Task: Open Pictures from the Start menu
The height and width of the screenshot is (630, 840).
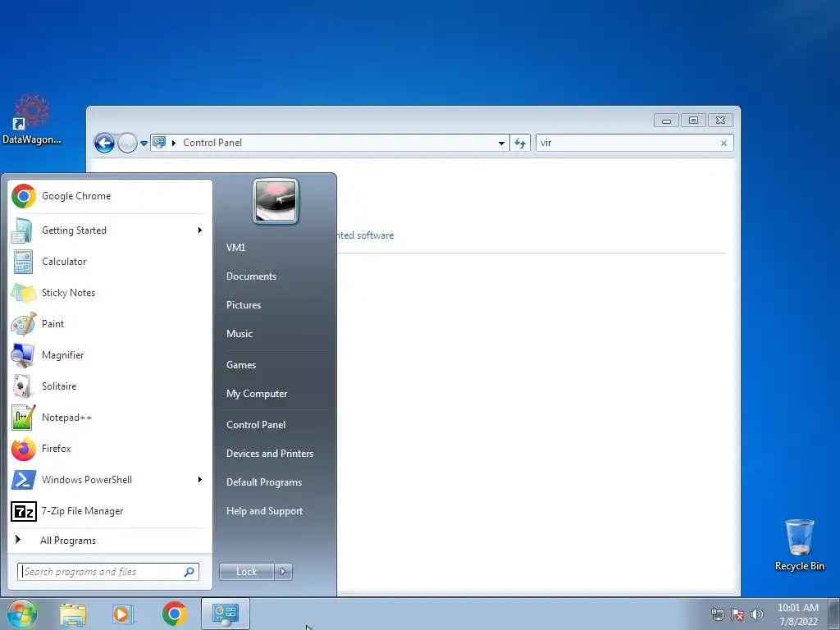Action: click(x=243, y=305)
